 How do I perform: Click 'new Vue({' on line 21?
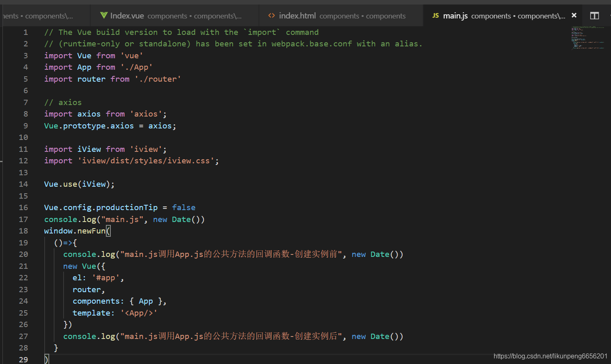[x=84, y=266]
